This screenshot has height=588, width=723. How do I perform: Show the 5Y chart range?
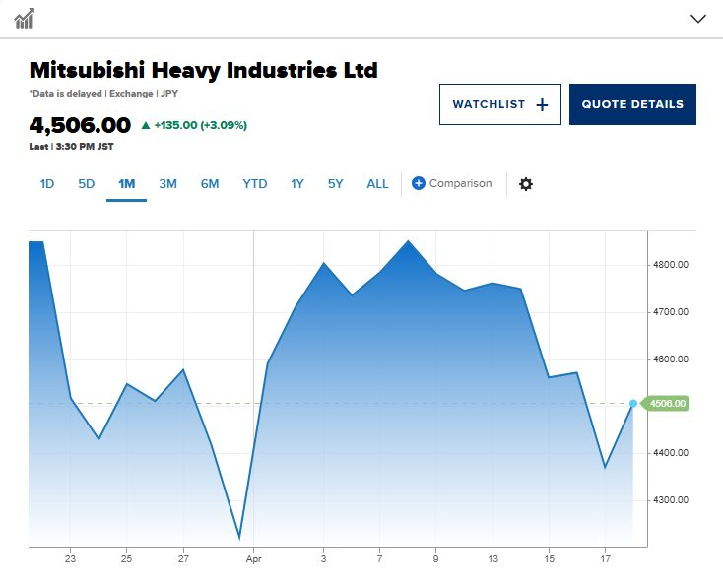point(336,184)
